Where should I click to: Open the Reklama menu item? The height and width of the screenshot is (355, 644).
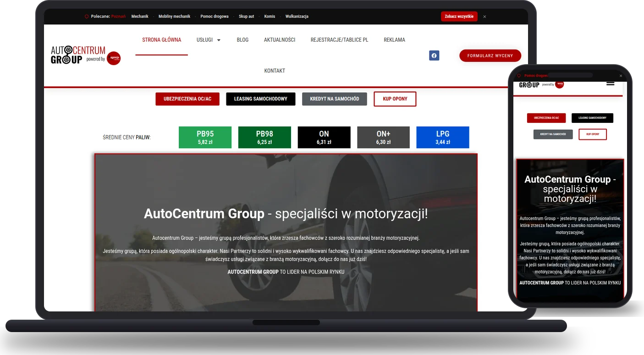395,40
